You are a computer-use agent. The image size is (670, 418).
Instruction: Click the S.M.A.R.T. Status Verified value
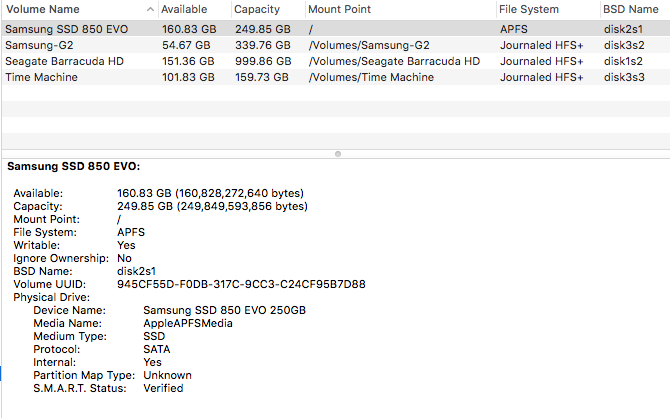coord(163,388)
